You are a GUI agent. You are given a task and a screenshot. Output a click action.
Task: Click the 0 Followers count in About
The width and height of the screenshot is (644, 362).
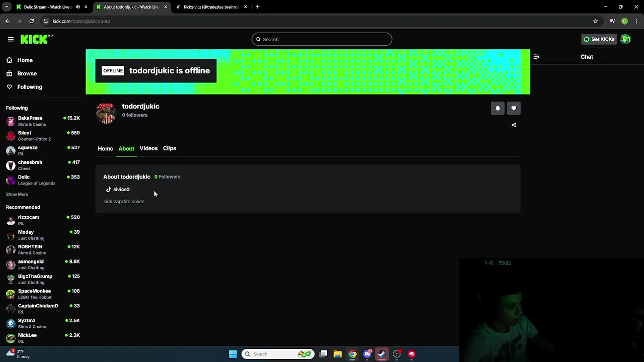click(x=168, y=177)
